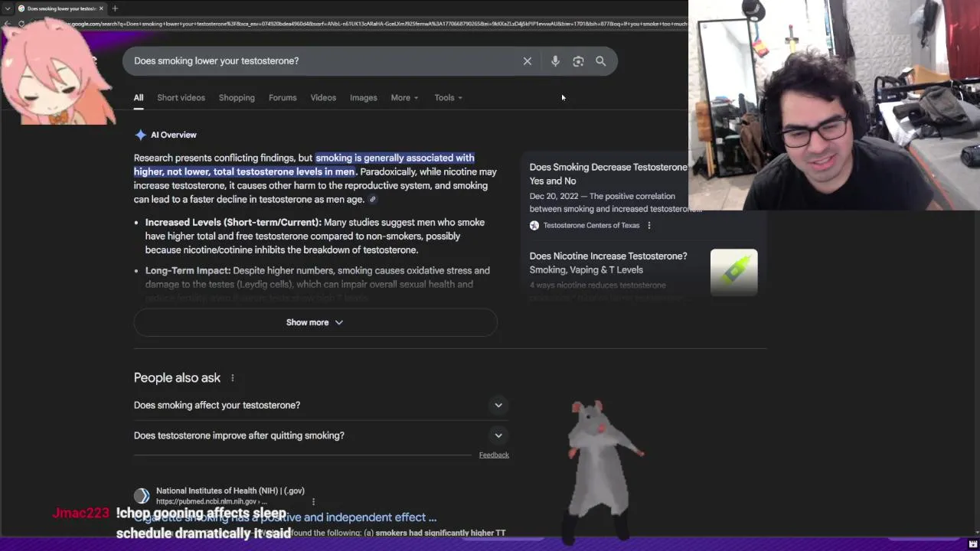Open a new browser tab
Screen dimensions: 980x551
pyautogui.click(x=115, y=8)
